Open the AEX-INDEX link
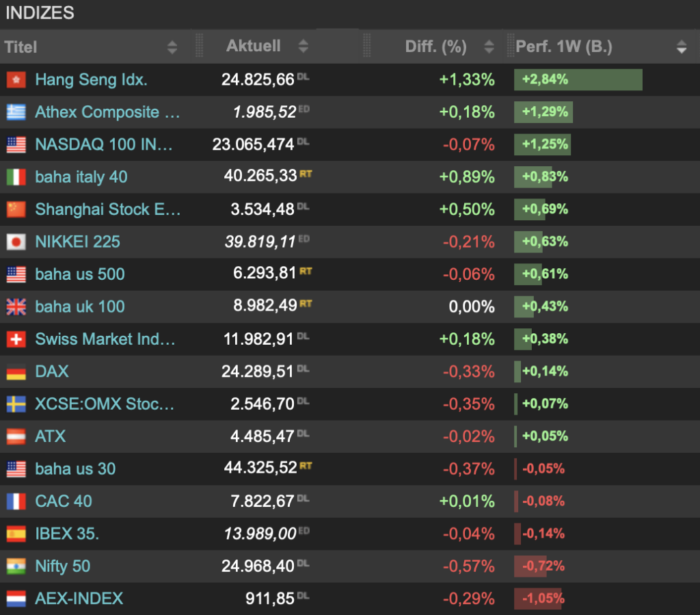 click(x=79, y=599)
